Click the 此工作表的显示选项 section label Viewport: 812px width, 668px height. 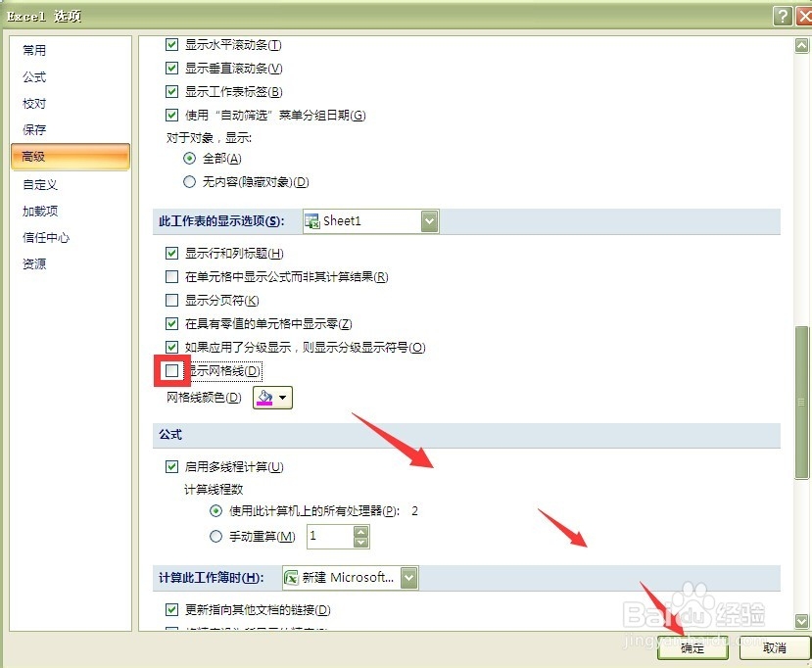tap(221, 221)
